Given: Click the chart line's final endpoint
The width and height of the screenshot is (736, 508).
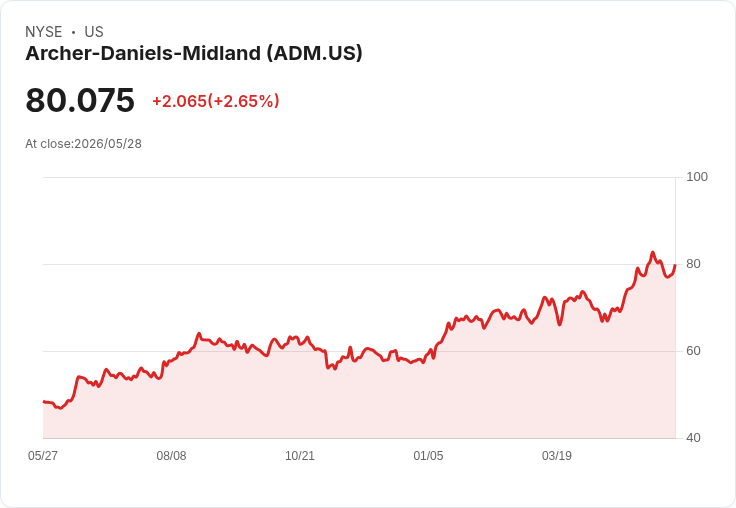Looking at the screenshot, I should pos(675,265).
